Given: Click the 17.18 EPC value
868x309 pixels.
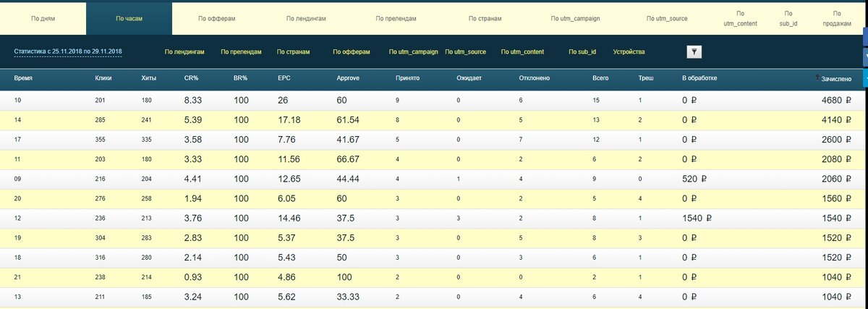Looking at the screenshot, I should tap(289, 119).
